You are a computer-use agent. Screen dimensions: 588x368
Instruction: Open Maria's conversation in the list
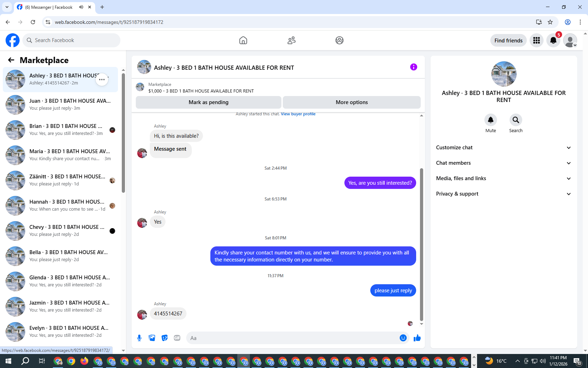60,155
